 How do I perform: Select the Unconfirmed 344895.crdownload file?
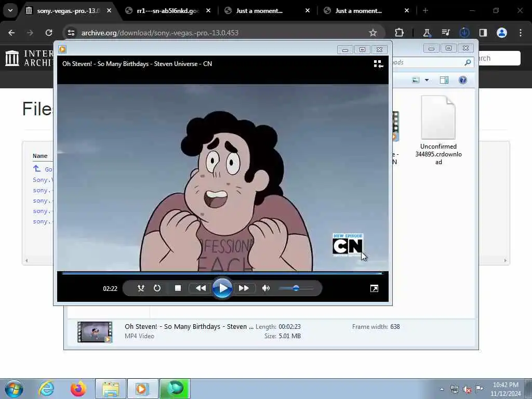click(x=438, y=130)
